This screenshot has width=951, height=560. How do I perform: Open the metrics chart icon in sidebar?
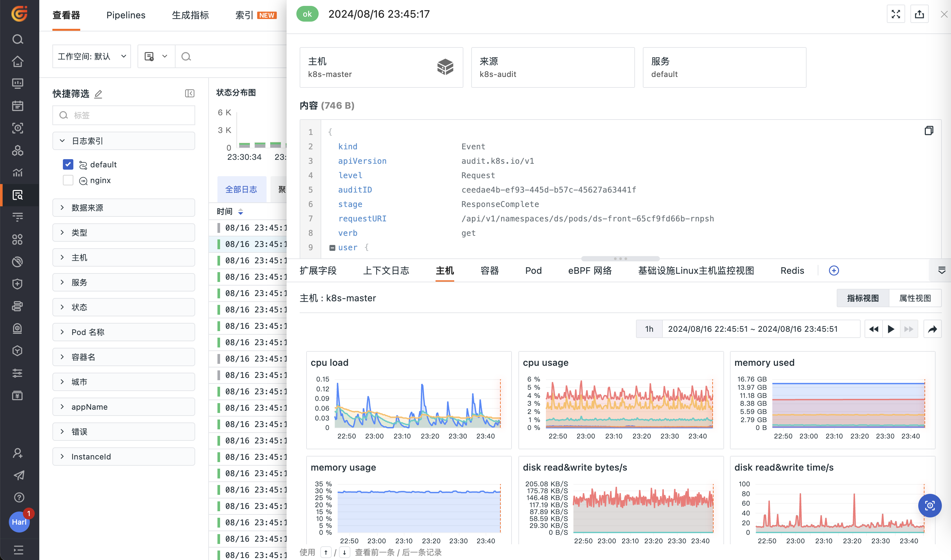pyautogui.click(x=18, y=173)
